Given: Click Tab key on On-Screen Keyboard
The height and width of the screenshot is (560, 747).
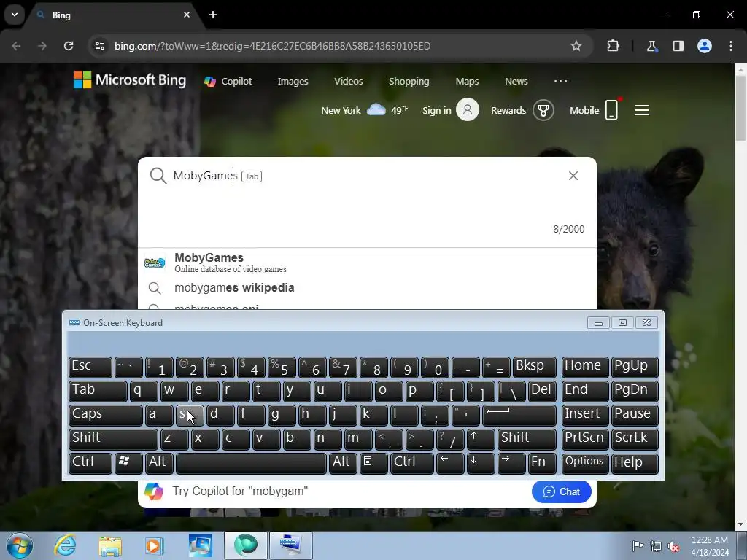Looking at the screenshot, I should coord(98,391).
